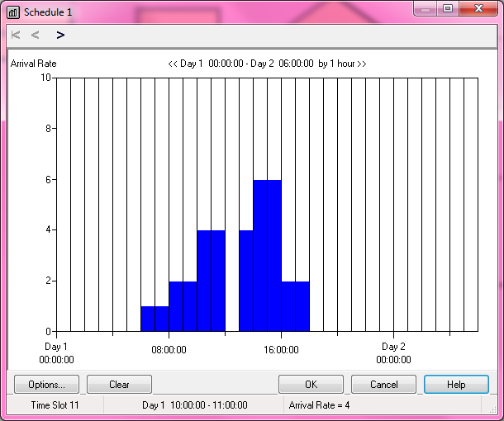Click the 08:00:00 axis label
504x421 pixels.
(169, 350)
